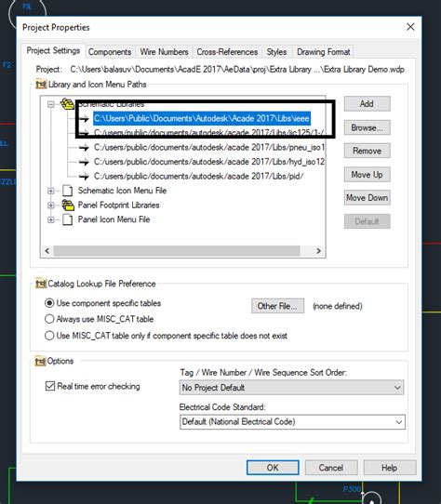Viewport: 441px width, 504px height.
Task: Expand the Panel Footprint Libraries node
Action: pos(50,206)
